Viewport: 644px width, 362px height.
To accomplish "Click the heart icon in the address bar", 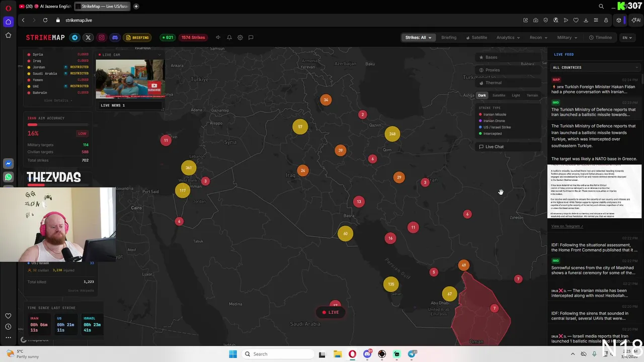I will 576,20.
